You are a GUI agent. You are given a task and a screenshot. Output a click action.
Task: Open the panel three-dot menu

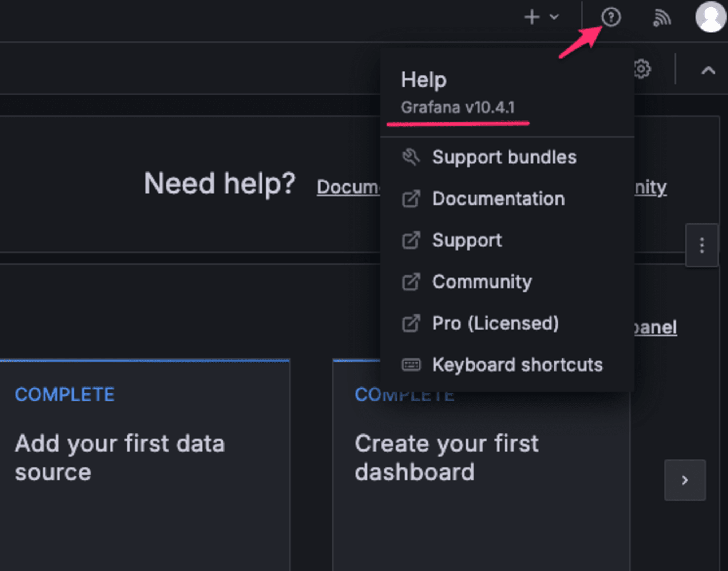[702, 245]
